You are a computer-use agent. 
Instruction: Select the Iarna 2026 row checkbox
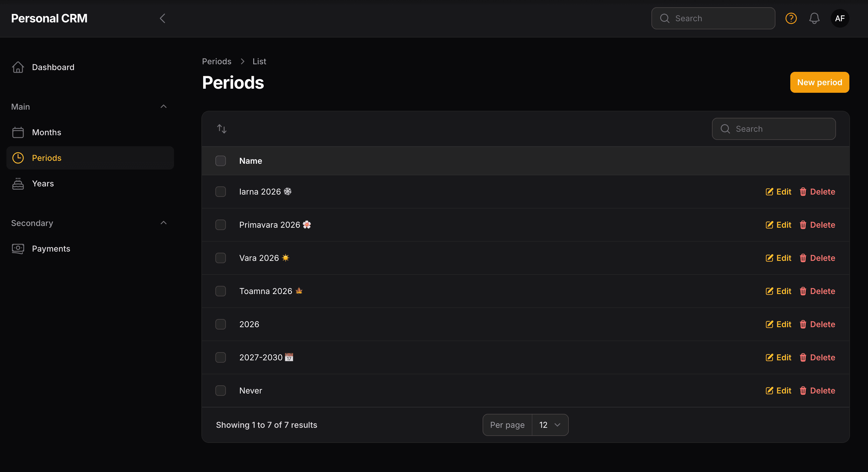[221, 192]
